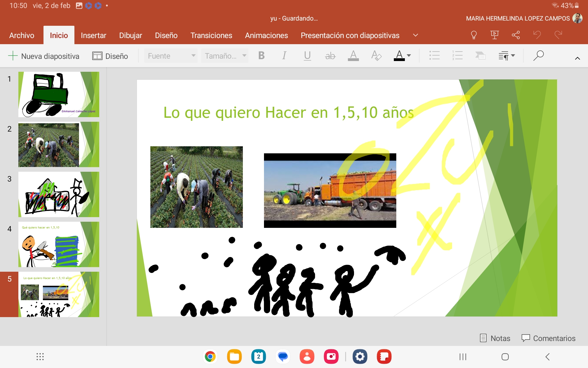Click the undo arrow icon
The image size is (588, 368).
(x=537, y=35)
